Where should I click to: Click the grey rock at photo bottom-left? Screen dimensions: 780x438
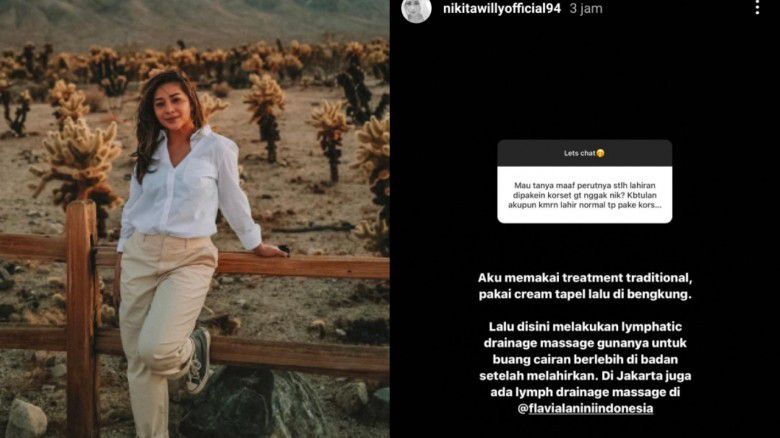coord(26,419)
